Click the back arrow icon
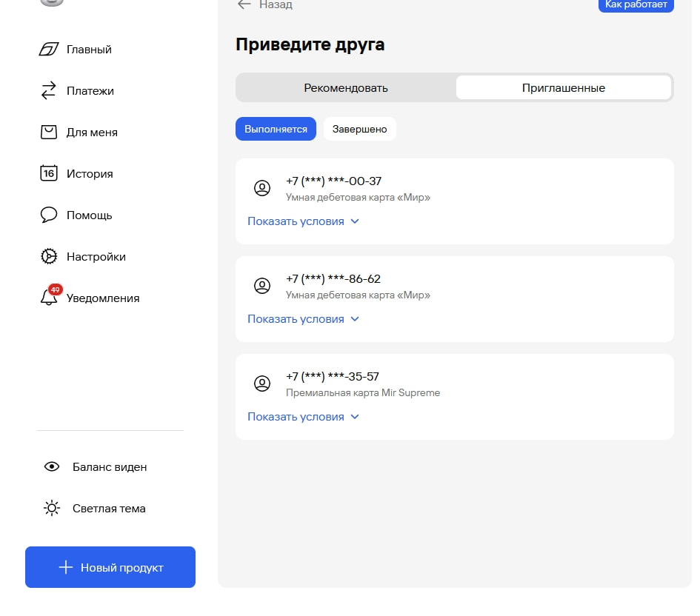700x616 pixels. (x=244, y=4)
